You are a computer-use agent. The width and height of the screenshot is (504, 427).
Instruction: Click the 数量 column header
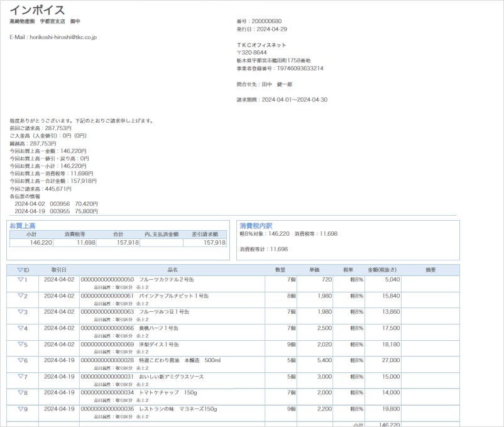coord(280,270)
